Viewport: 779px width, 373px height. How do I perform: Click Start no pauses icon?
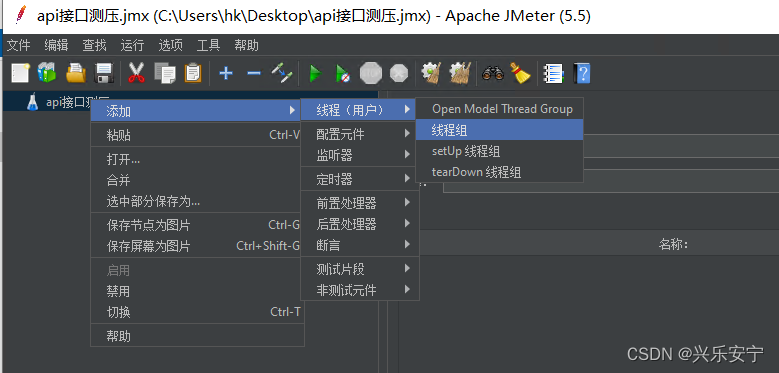tap(343, 74)
